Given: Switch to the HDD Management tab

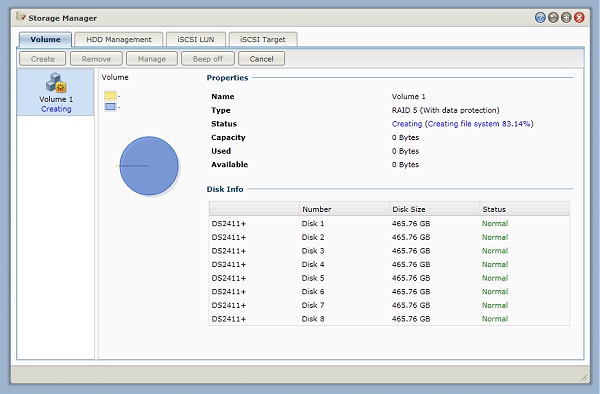Looking at the screenshot, I should point(119,39).
